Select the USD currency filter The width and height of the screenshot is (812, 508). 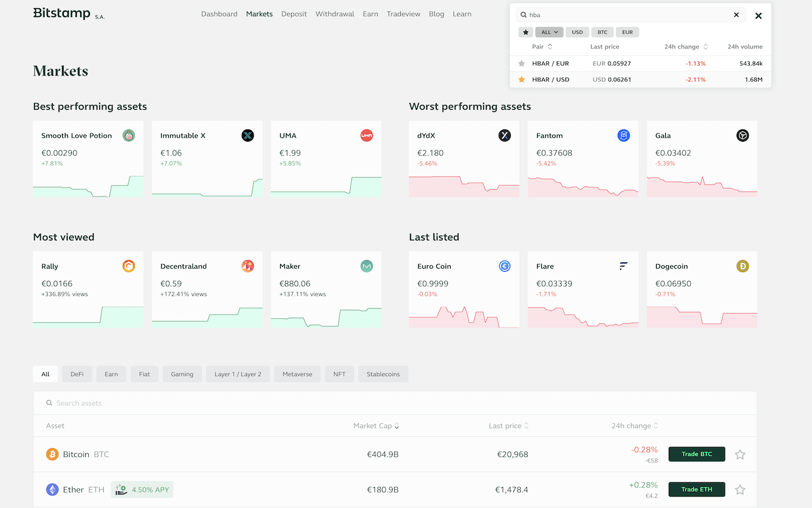click(577, 33)
